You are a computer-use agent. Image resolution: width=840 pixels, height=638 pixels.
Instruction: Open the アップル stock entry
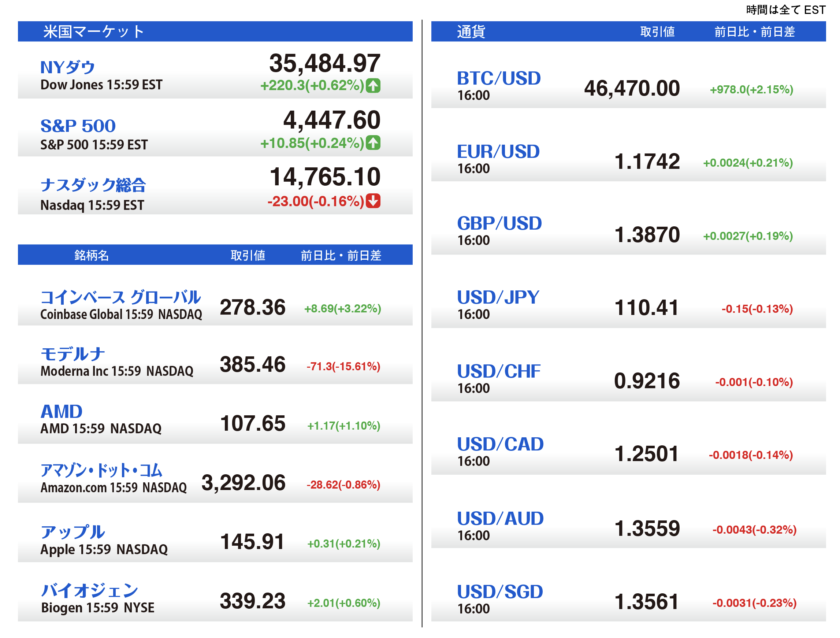click(73, 532)
